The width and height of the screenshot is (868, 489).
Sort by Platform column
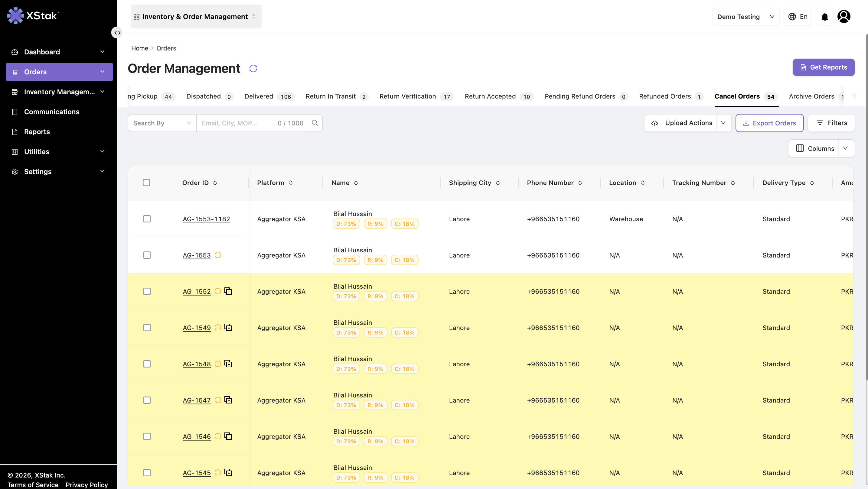pos(290,183)
